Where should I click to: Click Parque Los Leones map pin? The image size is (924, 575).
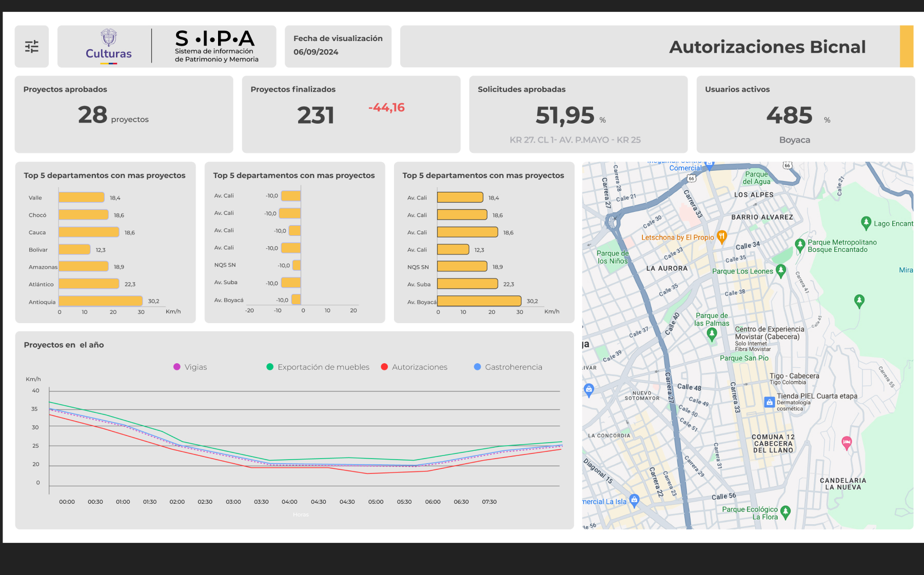coord(781,270)
